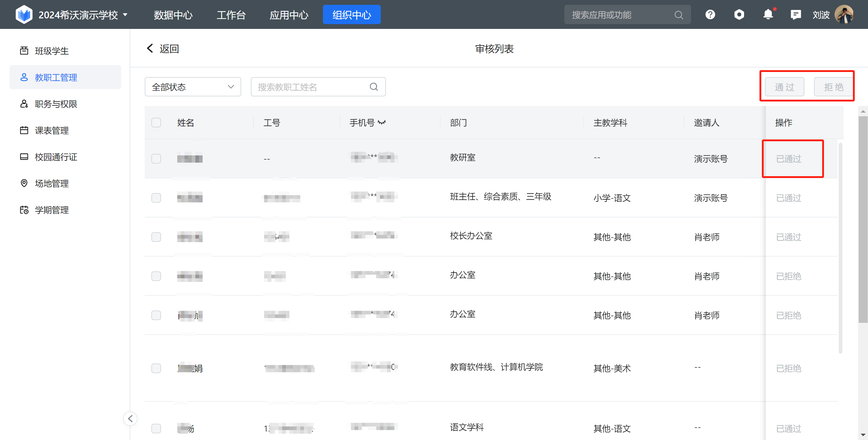Click the 通过 approve button
868x440 pixels.
[x=784, y=87]
